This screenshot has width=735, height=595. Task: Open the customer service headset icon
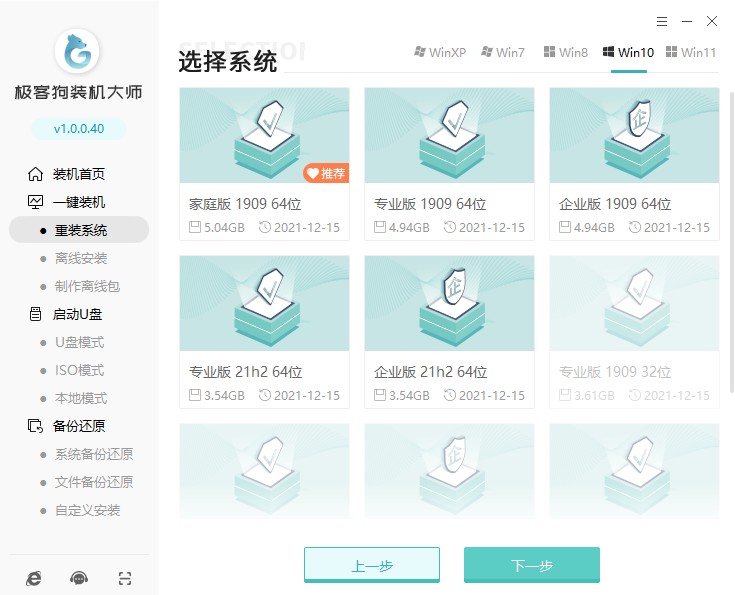pos(79,579)
